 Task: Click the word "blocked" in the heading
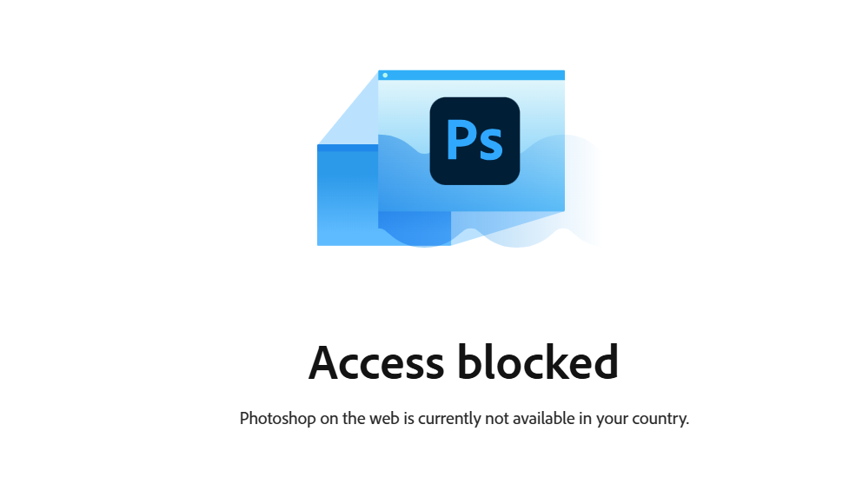(x=538, y=361)
